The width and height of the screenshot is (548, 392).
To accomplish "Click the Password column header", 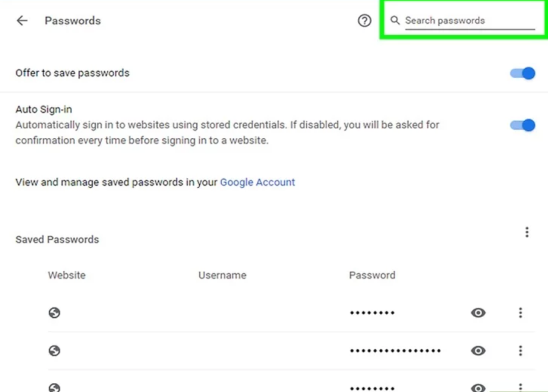I will point(372,275).
